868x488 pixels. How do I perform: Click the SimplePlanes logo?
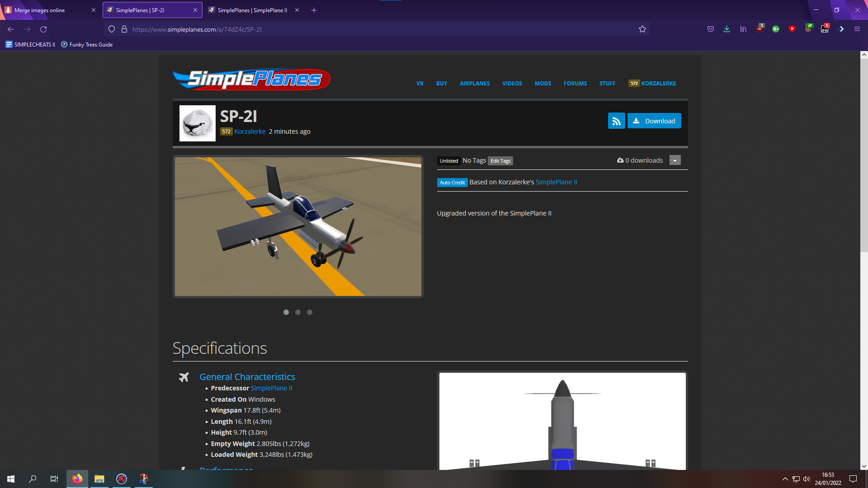pos(251,80)
